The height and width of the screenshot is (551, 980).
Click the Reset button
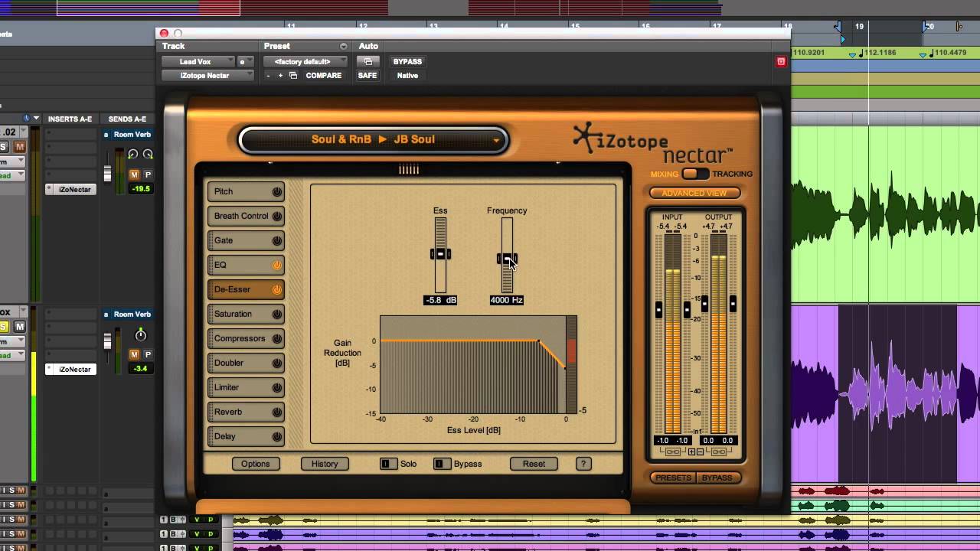pos(534,464)
